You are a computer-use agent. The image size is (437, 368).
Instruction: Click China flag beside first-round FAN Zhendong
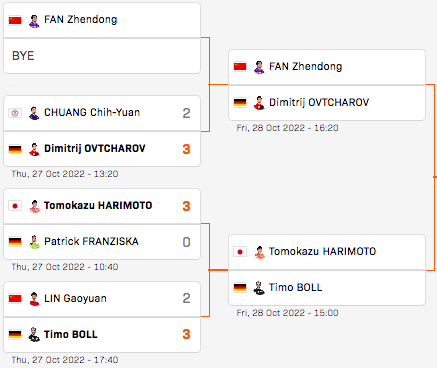coord(15,20)
